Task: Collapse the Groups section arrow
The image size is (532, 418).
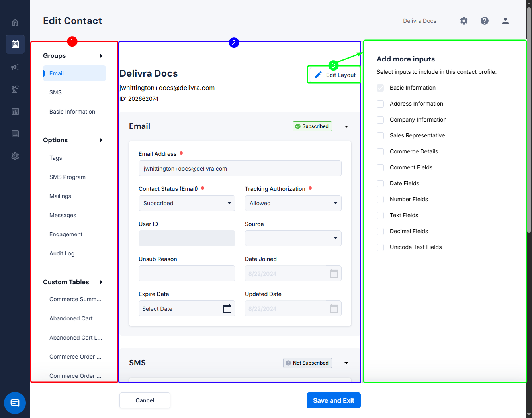Action: (x=101, y=56)
